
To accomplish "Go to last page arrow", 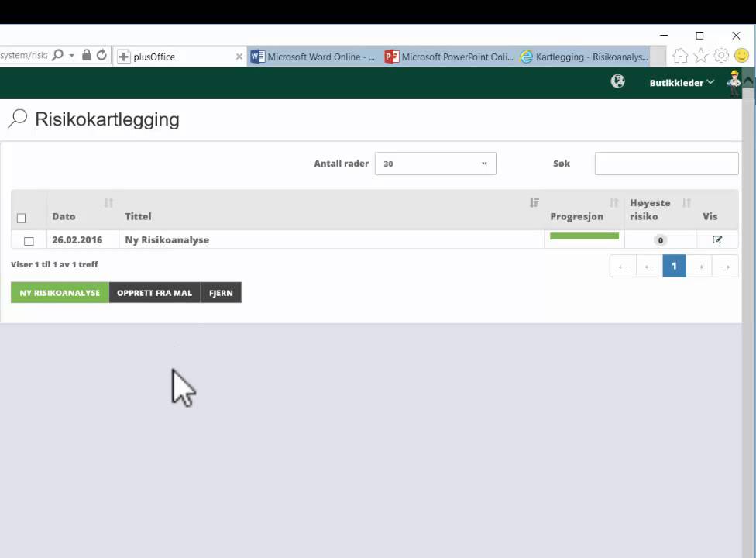I will pyautogui.click(x=725, y=267).
